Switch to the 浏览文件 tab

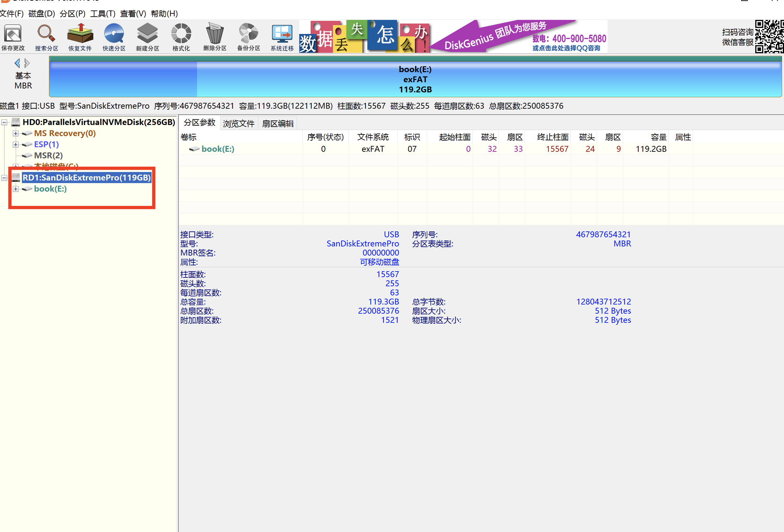238,123
